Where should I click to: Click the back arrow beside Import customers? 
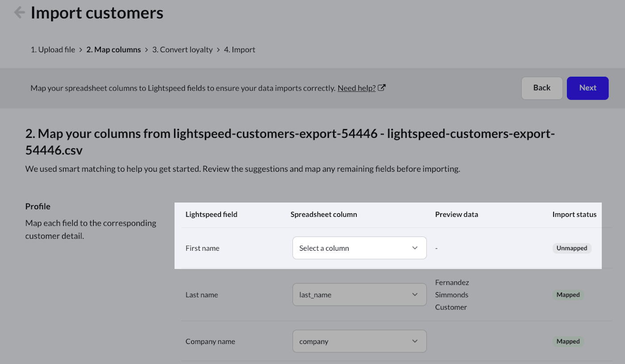point(19,12)
